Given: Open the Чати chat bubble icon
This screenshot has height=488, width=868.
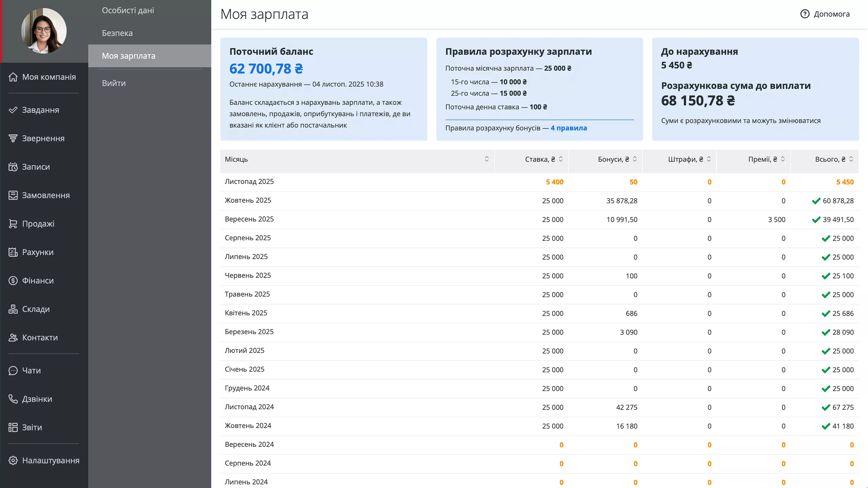Looking at the screenshot, I should pos(13,370).
